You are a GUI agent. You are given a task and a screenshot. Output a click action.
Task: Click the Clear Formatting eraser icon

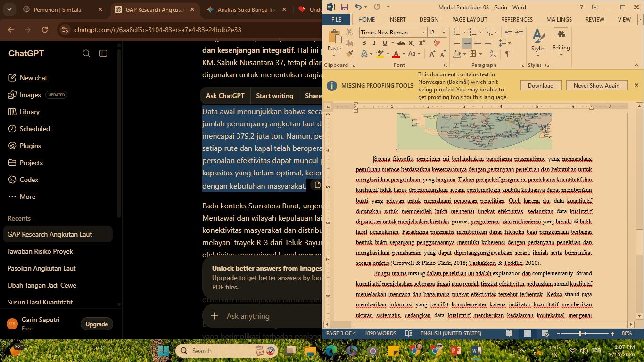437,43
